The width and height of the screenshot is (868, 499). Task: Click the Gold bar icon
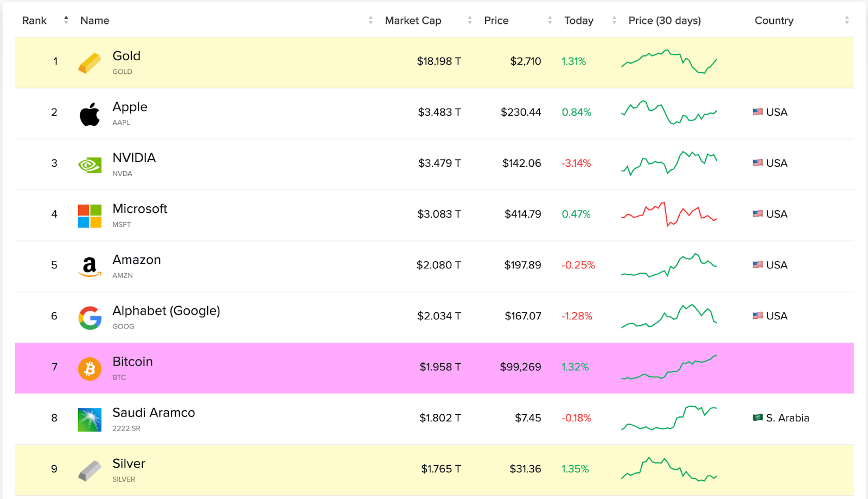tap(90, 63)
